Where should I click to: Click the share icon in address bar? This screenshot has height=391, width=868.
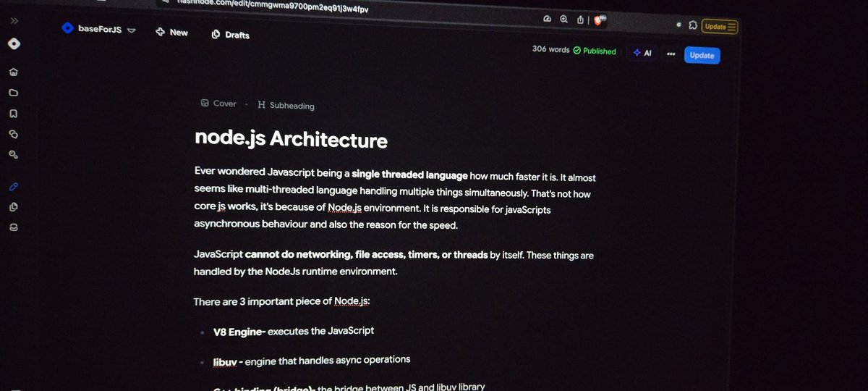coord(580,20)
